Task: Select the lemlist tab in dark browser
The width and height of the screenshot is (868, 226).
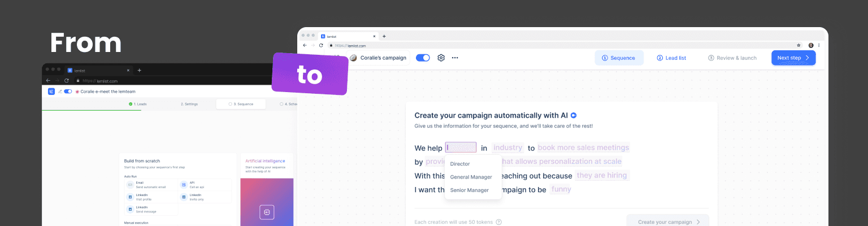Action: 99,70
